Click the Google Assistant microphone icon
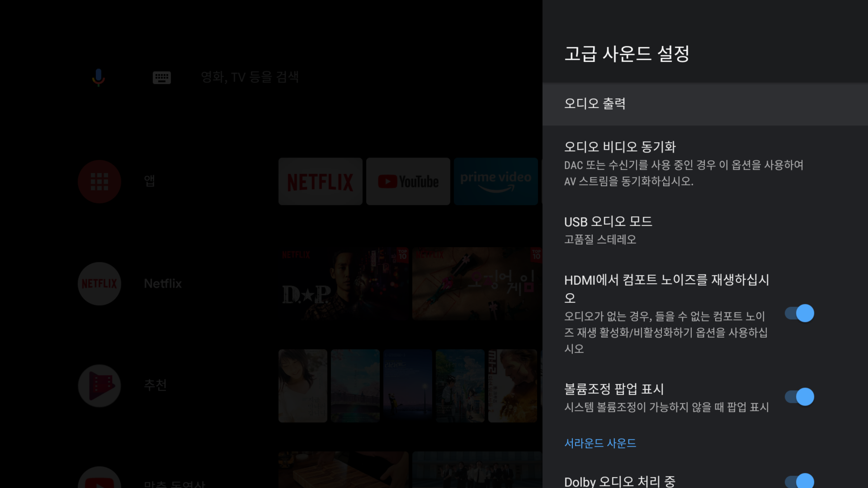Screen dimensions: 868x488 click(x=98, y=77)
